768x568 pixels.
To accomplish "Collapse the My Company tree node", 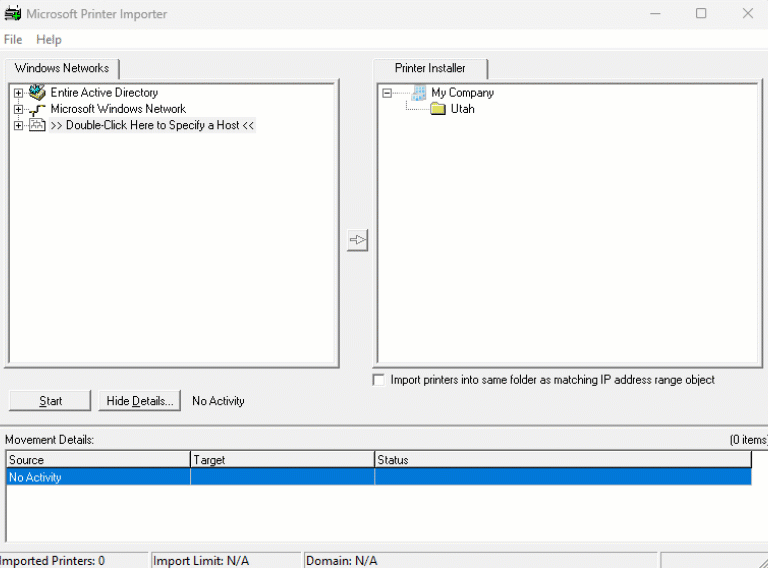I will (387, 93).
